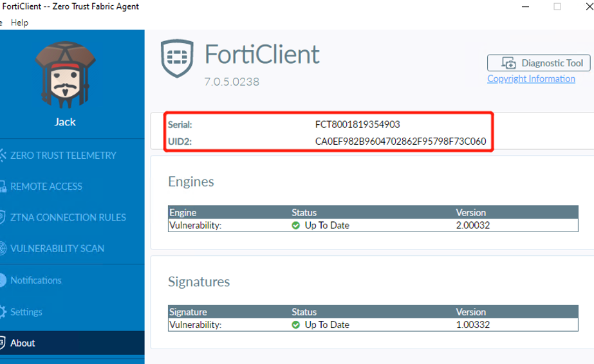Click the FortiClient shield logo icon
This screenshot has height=364, width=594.
(x=176, y=56)
